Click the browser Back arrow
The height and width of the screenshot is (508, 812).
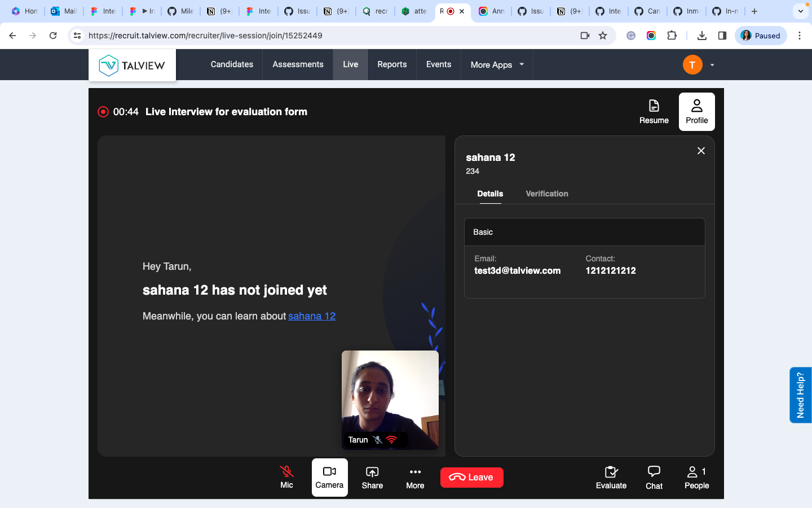pyautogui.click(x=12, y=36)
